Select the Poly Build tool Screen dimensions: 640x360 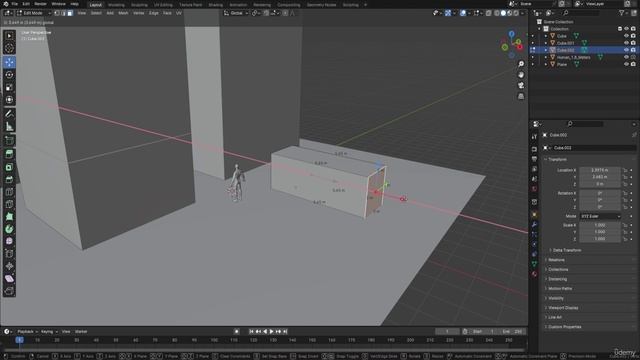pos(9,216)
